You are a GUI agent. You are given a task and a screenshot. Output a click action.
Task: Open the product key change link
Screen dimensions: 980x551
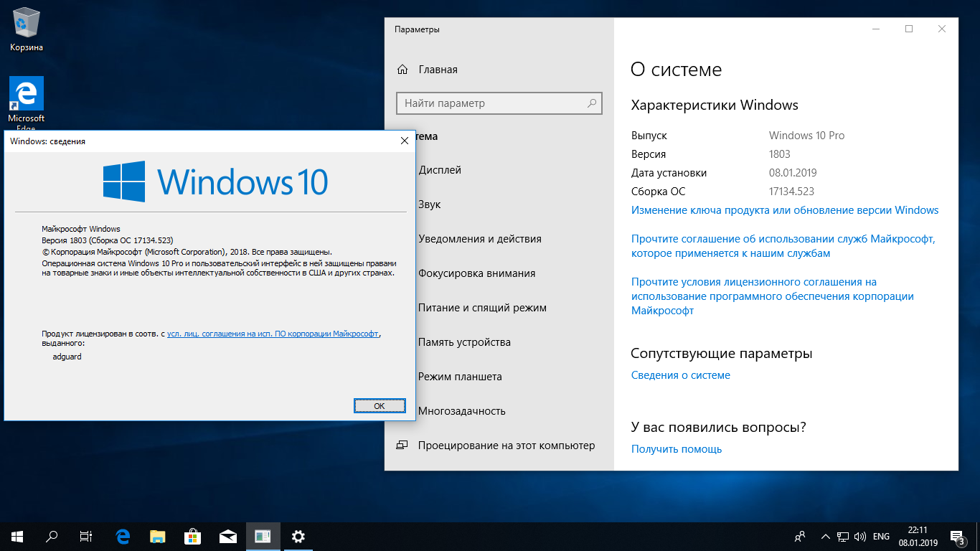(x=785, y=210)
